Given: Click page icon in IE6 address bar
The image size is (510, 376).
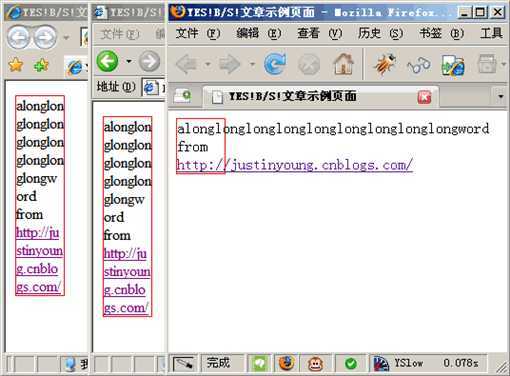Looking at the screenshot, I should point(150,88).
